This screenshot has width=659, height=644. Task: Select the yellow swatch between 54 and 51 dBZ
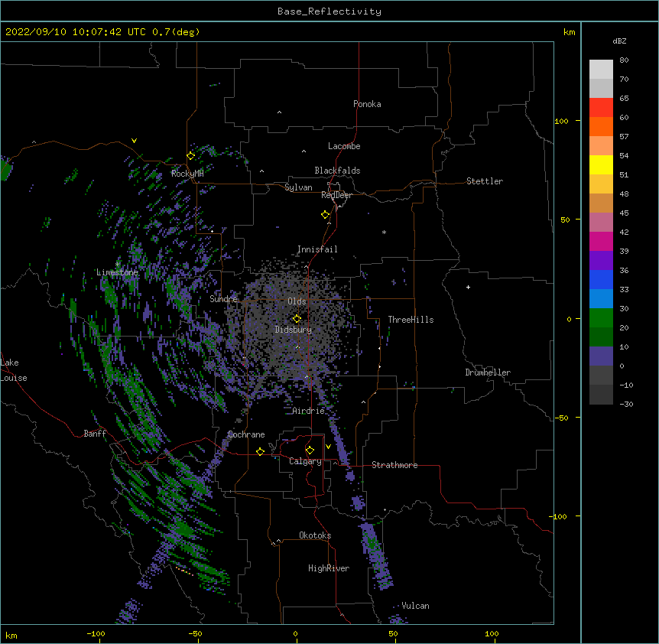tap(601, 164)
